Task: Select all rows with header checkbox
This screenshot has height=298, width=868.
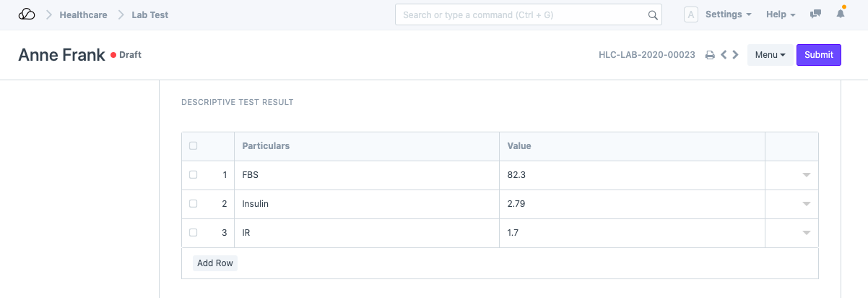Action: point(193,146)
